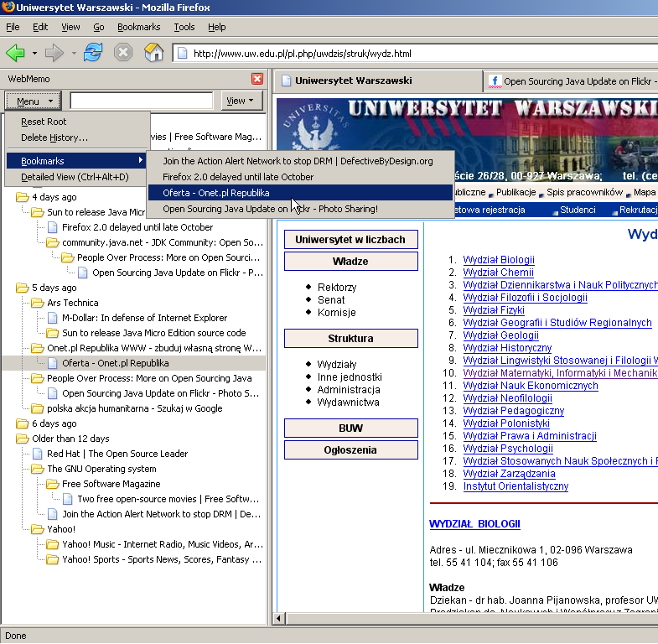Viewport: 658px width, 644px height.
Task: Open the WebMemo View dropdown
Action: point(241,101)
